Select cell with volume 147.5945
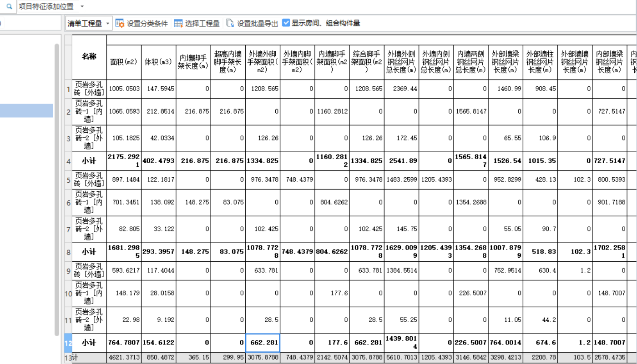This screenshot has height=364, width=637. [158, 89]
